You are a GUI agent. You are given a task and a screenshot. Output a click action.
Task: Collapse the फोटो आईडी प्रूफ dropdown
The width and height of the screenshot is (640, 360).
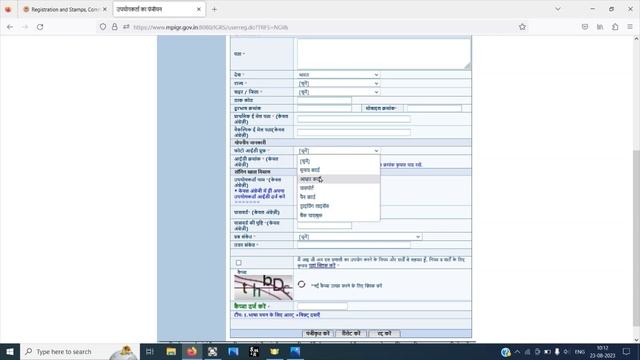[x=338, y=151]
